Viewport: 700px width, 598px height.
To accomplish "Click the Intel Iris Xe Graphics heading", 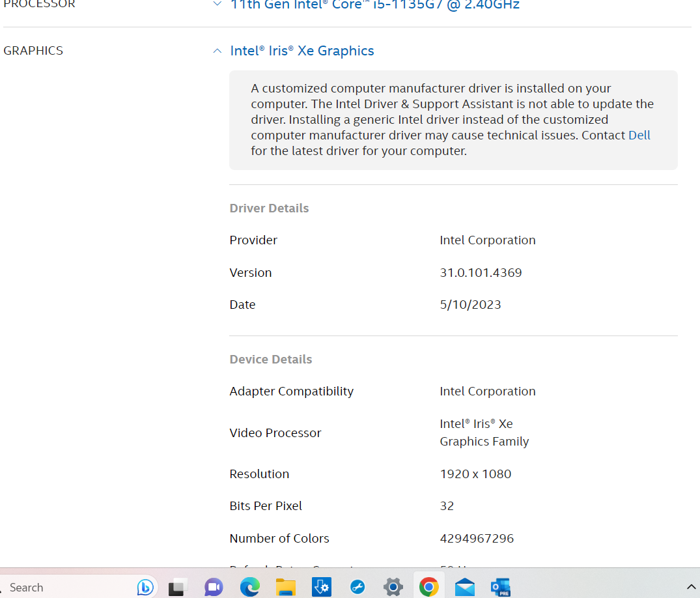I will (x=302, y=51).
